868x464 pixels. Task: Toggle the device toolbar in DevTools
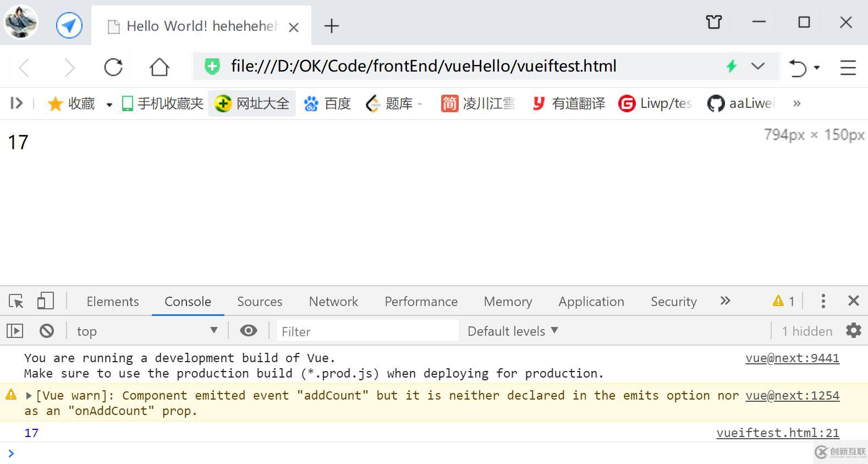(46, 301)
